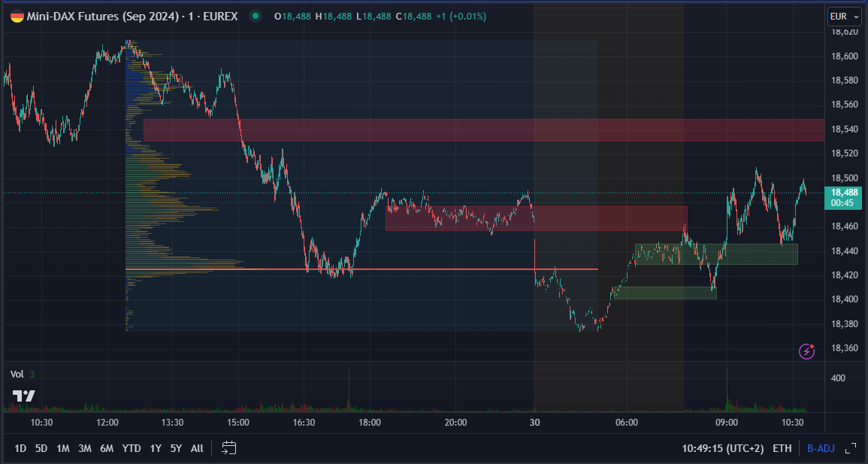The width and height of the screenshot is (868, 464).
Task: Click the red horizontal support line
Action: pyautogui.click(x=451, y=268)
